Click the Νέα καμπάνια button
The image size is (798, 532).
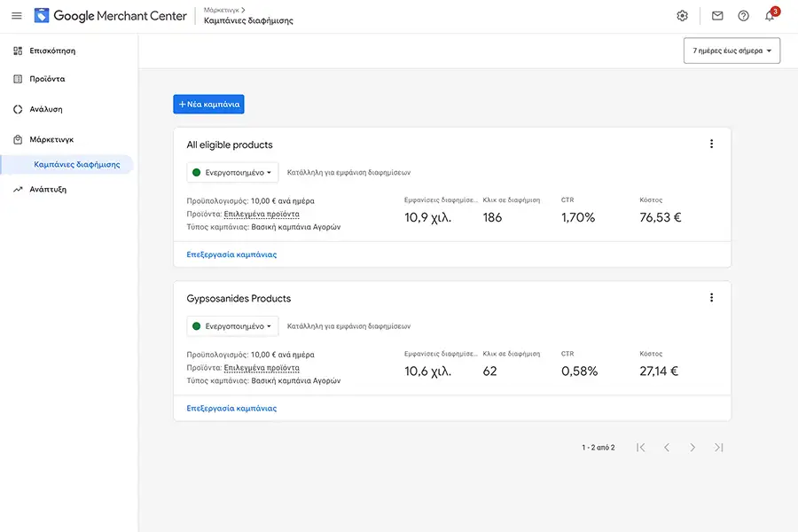tap(208, 105)
